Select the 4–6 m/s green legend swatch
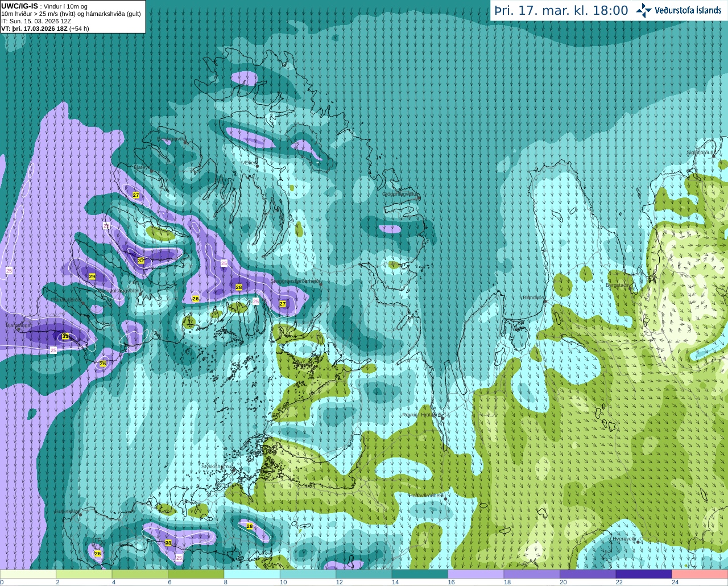This screenshot has height=586, width=728. click(x=140, y=574)
